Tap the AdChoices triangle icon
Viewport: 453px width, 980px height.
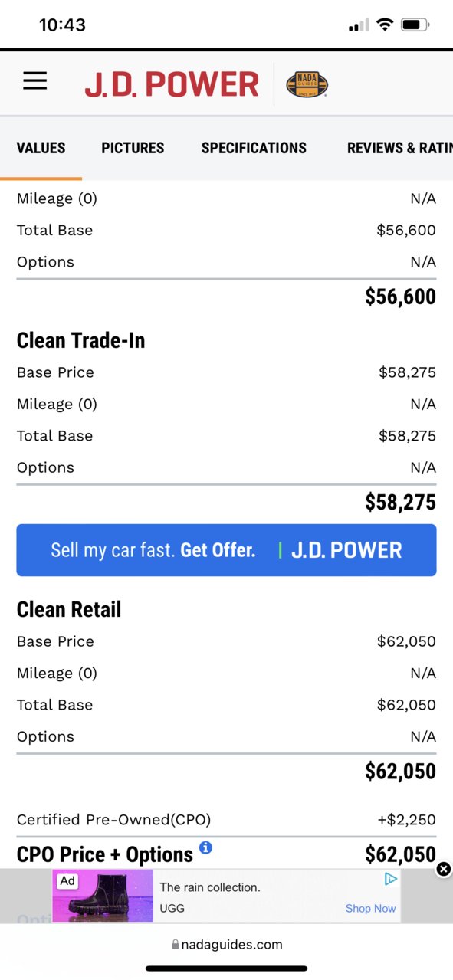[x=391, y=879]
